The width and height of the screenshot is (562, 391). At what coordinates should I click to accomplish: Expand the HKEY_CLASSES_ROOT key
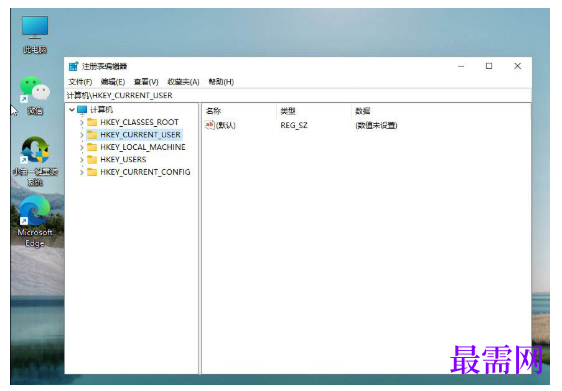point(82,123)
